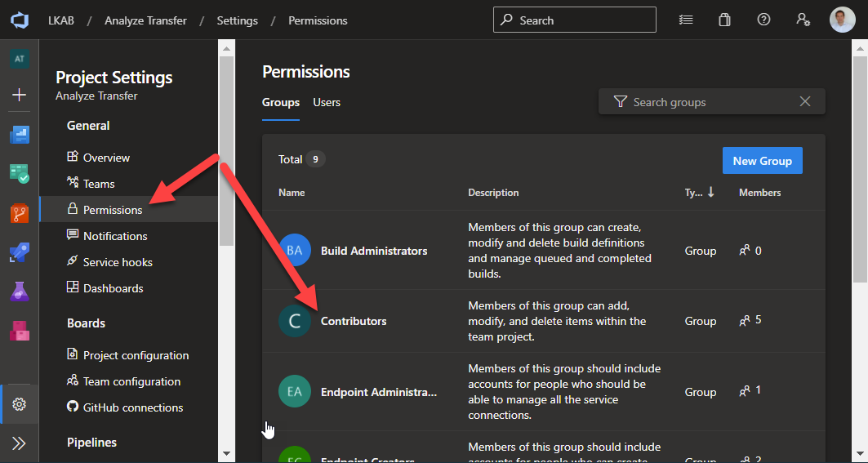Go to Permissions breadcrumb
Viewport: 868px width, 463px height.
click(318, 20)
